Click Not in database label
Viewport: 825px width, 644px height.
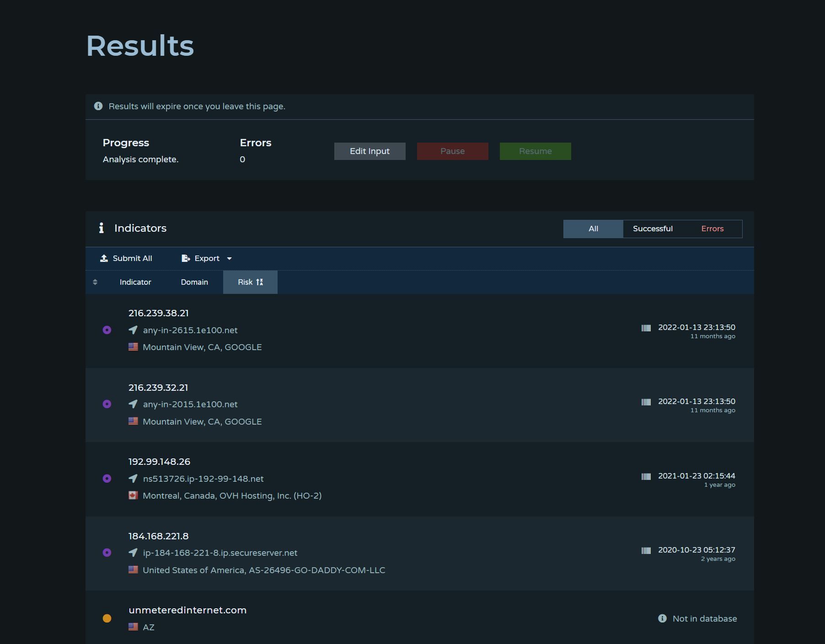point(705,618)
